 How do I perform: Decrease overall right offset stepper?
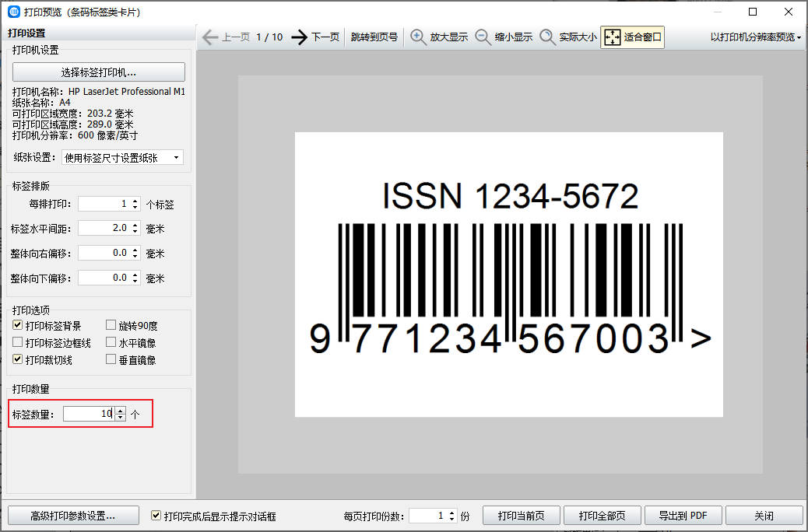135,257
